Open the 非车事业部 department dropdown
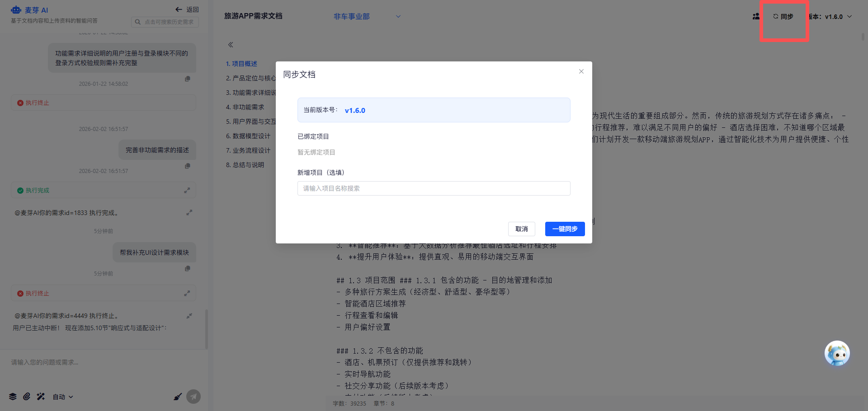Screen dimensions: 868x411 click(367, 16)
